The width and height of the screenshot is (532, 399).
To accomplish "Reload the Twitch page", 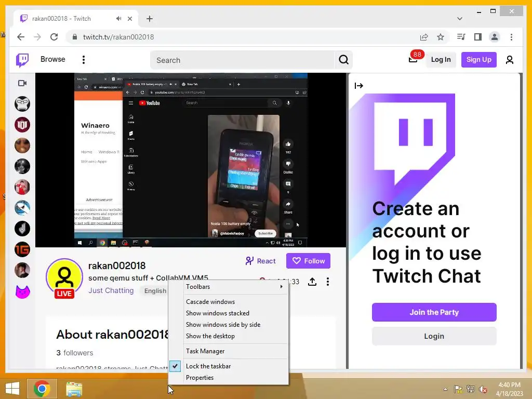I will (54, 37).
